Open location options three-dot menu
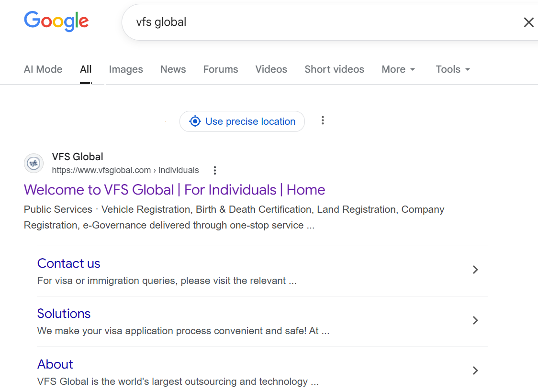 [323, 120]
